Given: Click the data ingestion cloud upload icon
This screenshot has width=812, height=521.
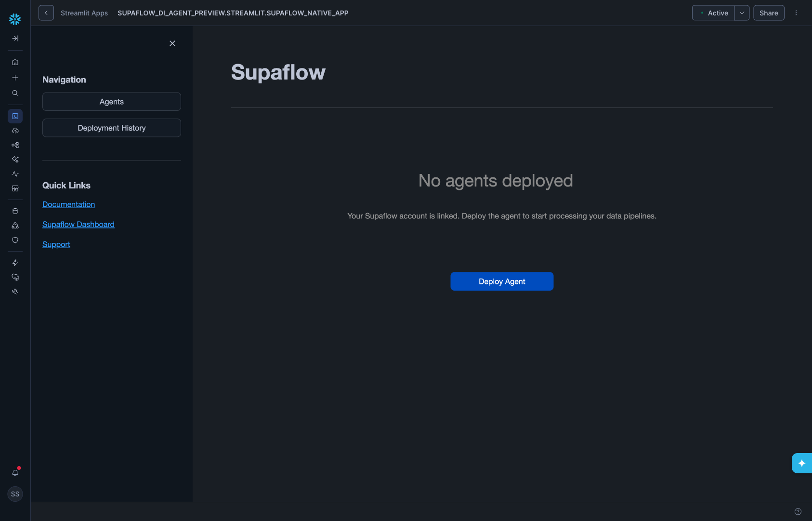Looking at the screenshot, I should [x=15, y=130].
